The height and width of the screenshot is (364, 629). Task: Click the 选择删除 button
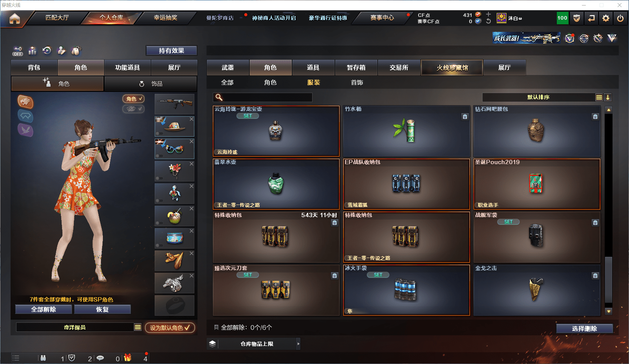point(585,329)
